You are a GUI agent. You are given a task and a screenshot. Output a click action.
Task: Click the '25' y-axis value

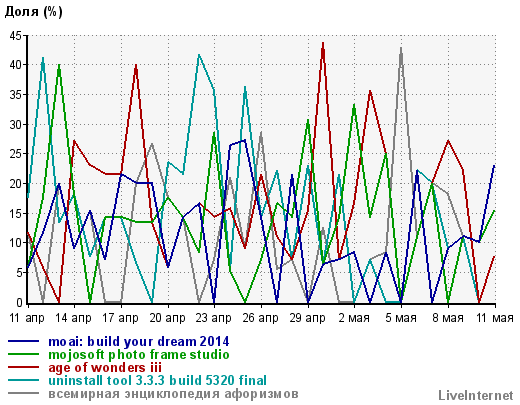[16, 154]
